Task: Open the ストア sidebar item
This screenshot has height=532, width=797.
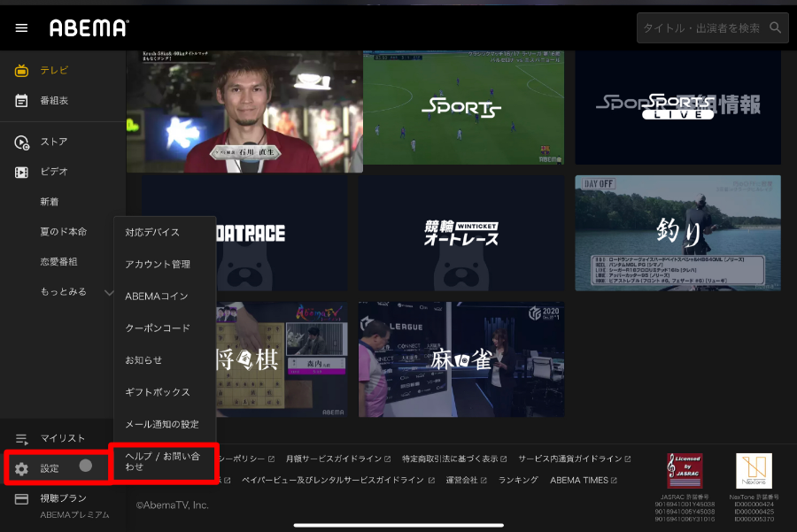Action: click(63, 142)
